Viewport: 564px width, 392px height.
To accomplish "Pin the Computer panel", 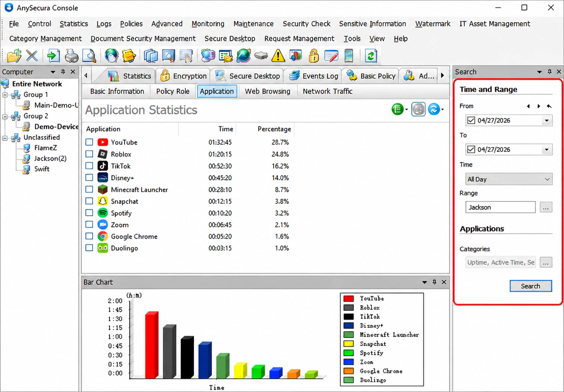I will pyautogui.click(x=63, y=72).
